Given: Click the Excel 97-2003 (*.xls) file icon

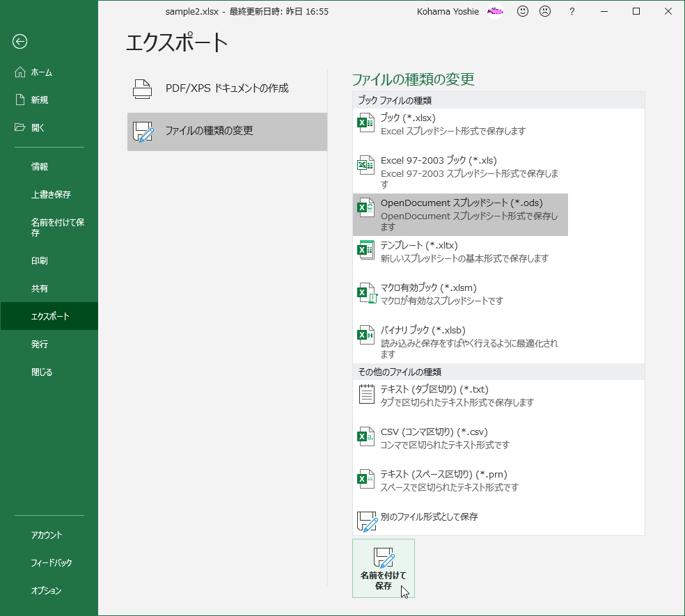Looking at the screenshot, I should pyautogui.click(x=366, y=165).
